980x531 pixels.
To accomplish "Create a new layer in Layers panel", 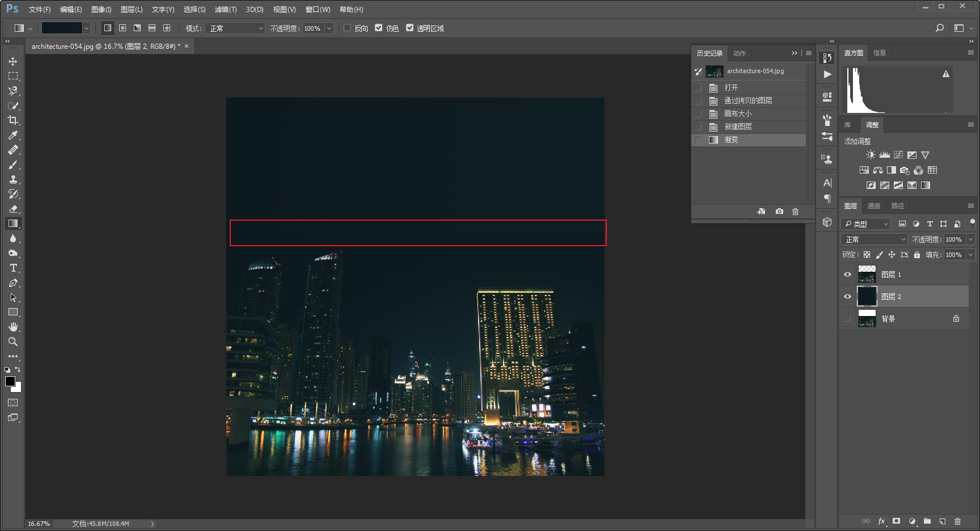I will (x=943, y=521).
